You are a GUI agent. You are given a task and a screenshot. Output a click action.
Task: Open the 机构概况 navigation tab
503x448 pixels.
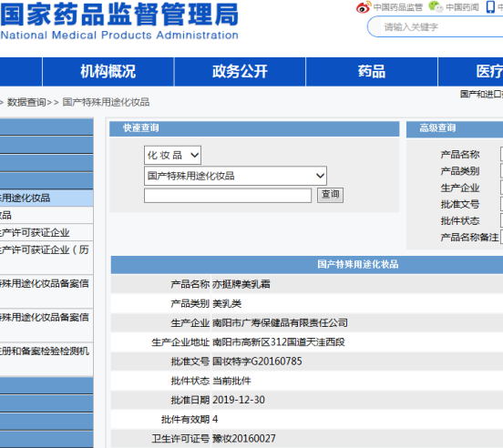(108, 71)
